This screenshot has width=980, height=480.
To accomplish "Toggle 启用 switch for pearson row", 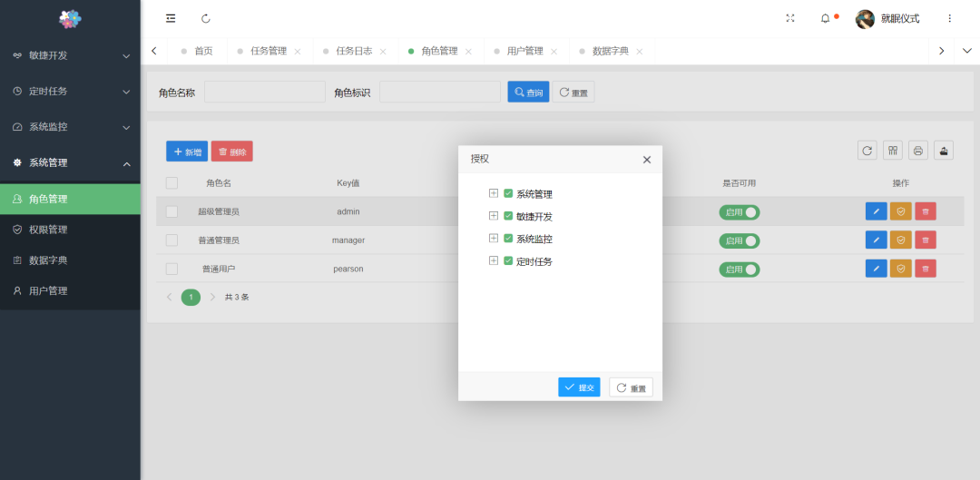I will (740, 269).
